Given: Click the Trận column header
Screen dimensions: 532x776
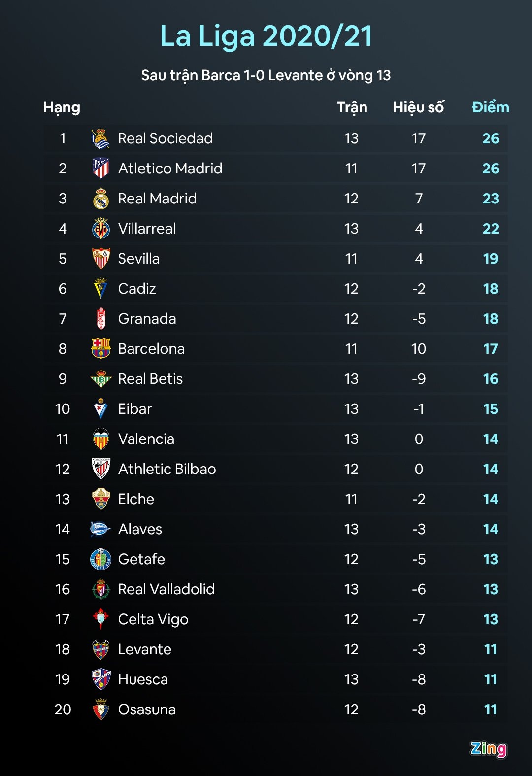Looking at the screenshot, I should 352,107.
